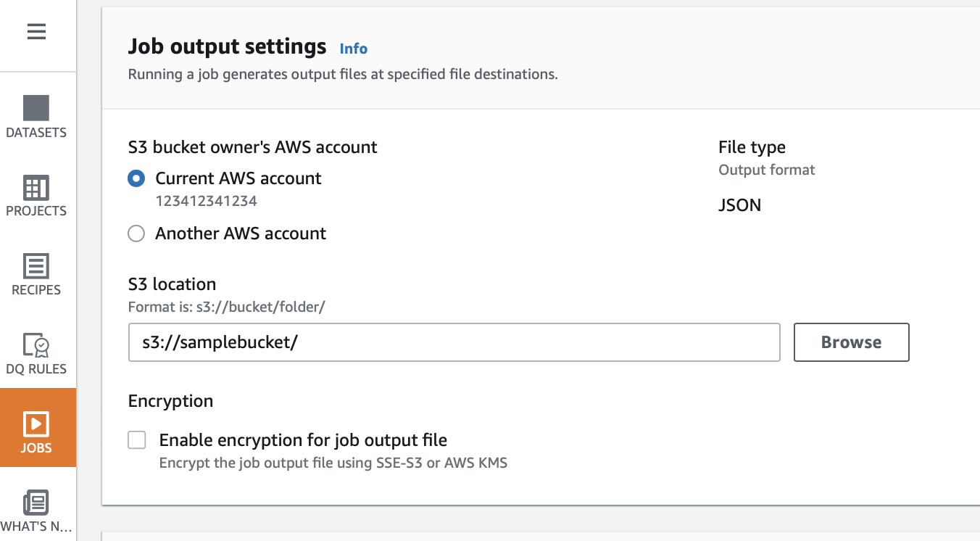The width and height of the screenshot is (980, 541).
Task: Select the Jobs play icon in sidebar
Action: [x=36, y=424]
